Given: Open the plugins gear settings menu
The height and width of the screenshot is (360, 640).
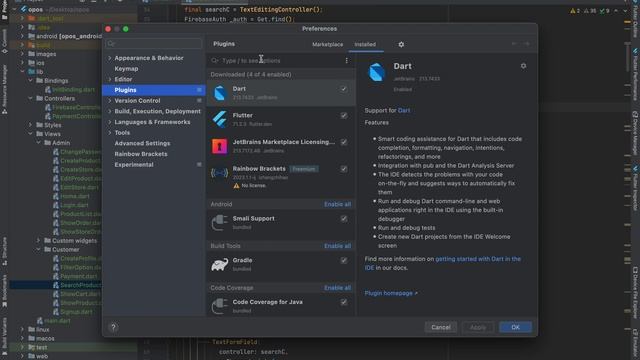Looking at the screenshot, I should coord(401,44).
